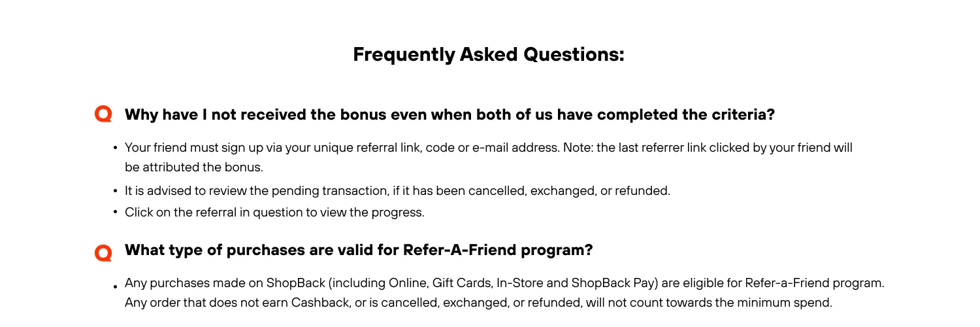
Task: Click the bullet dot before "It is advised"
Action: 115,192
